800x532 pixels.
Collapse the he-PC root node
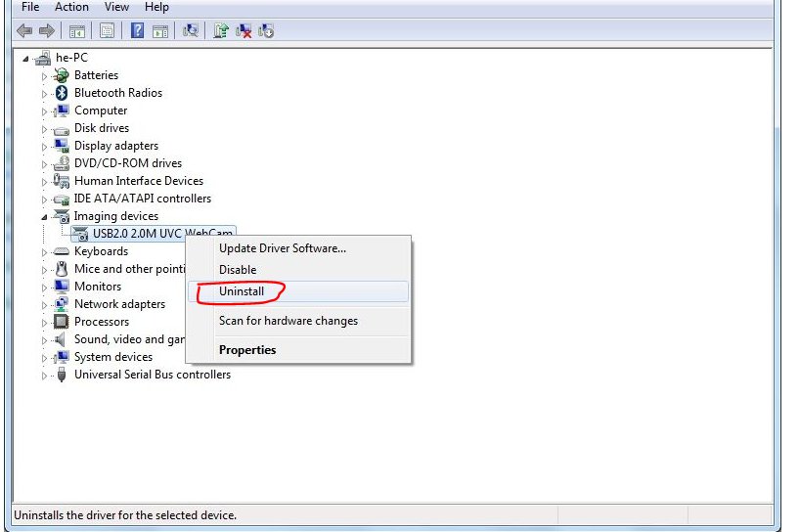click(24, 59)
